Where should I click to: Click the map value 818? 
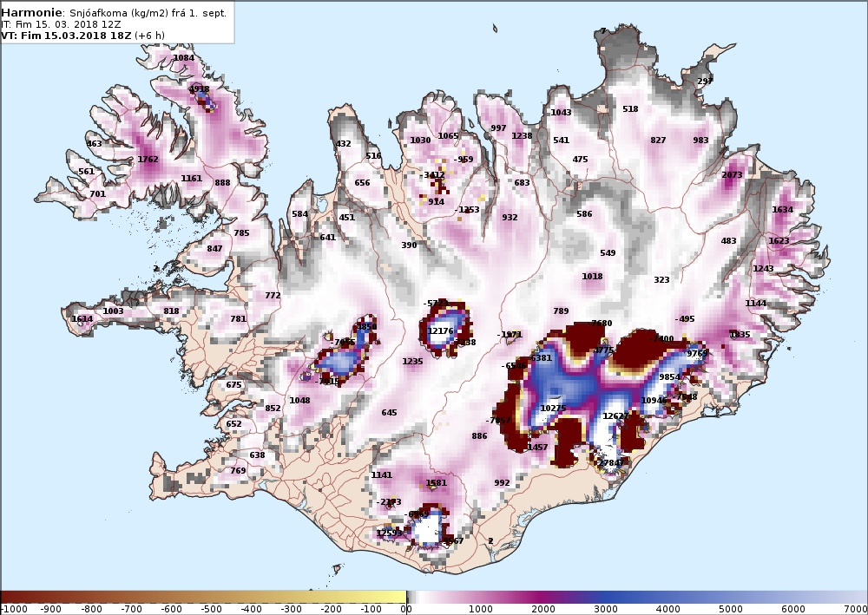[x=172, y=311]
